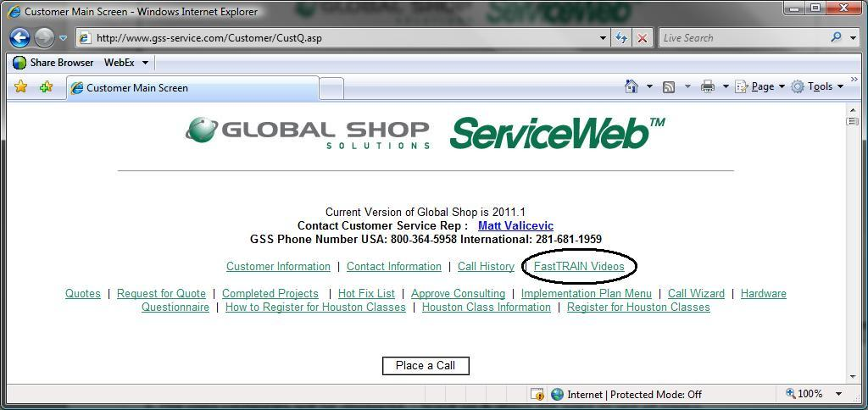868x410 pixels.
Task: Refresh the page with the refresh icon
Action: [621, 38]
